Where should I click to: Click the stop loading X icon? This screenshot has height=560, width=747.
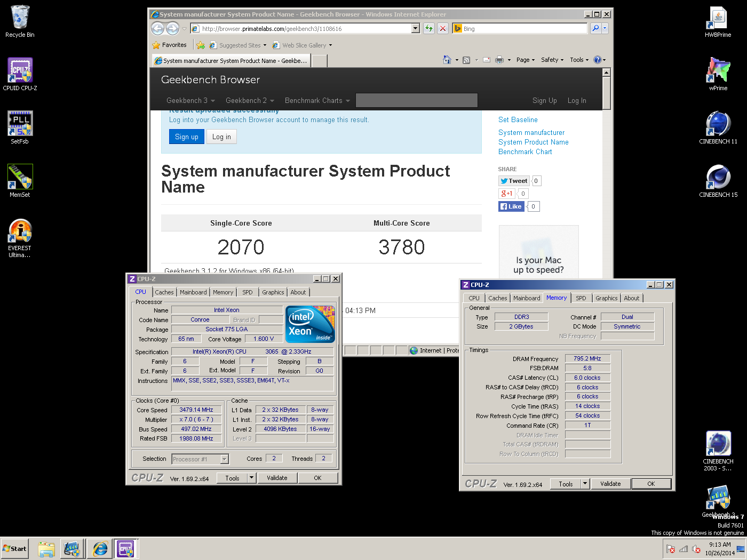click(443, 28)
